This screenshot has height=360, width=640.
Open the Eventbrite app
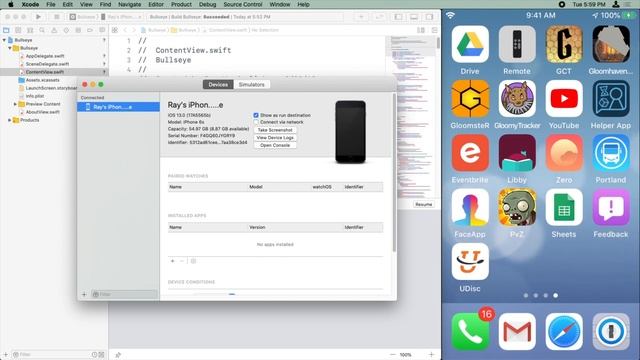[470, 153]
